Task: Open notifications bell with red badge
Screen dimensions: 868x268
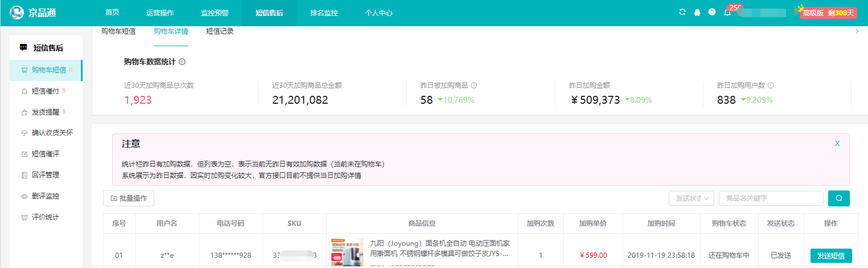Action: (x=727, y=12)
